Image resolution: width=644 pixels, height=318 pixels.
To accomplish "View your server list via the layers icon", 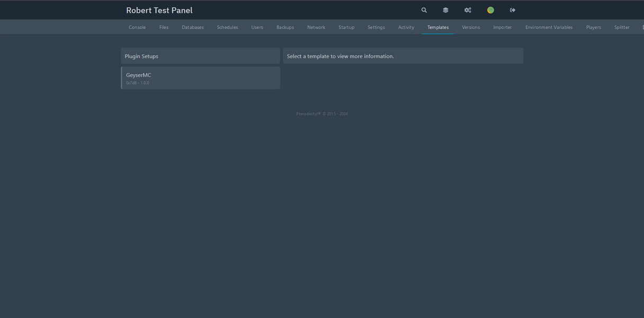I will tap(445, 10).
